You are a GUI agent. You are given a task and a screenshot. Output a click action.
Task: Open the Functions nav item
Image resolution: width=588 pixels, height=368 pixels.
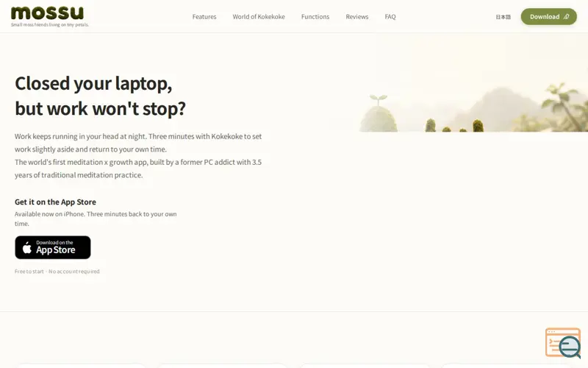315,16
